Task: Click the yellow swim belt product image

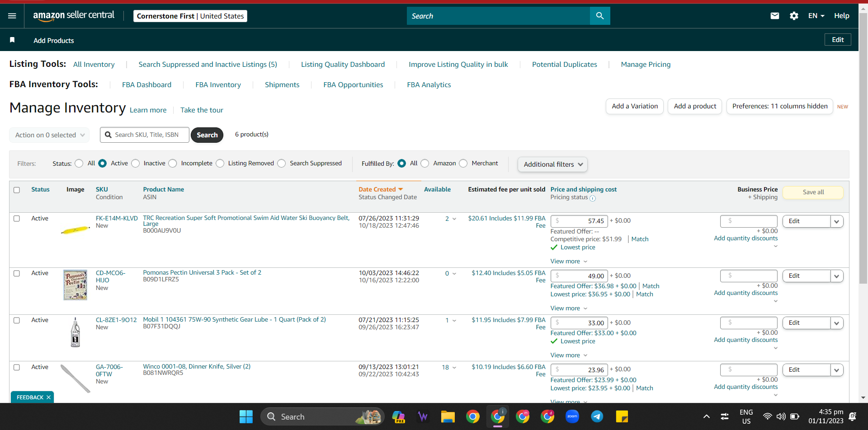Action: pyautogui.click(x=75, y=230)
